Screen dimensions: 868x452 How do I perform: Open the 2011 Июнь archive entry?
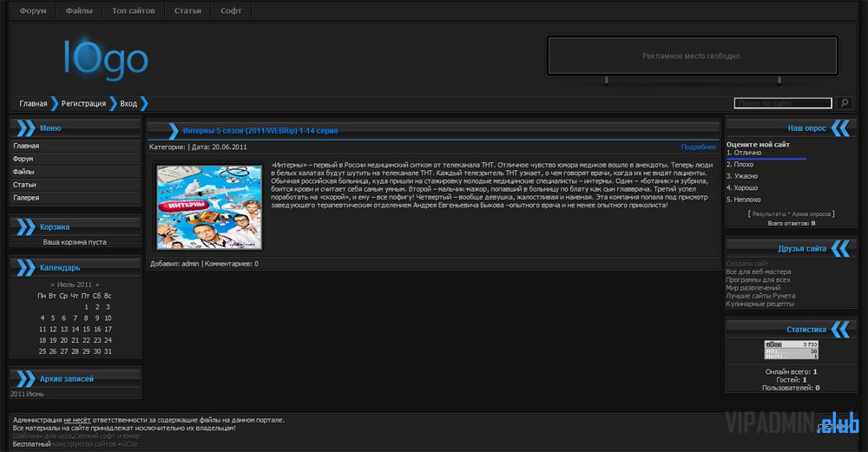pos(27,394)
